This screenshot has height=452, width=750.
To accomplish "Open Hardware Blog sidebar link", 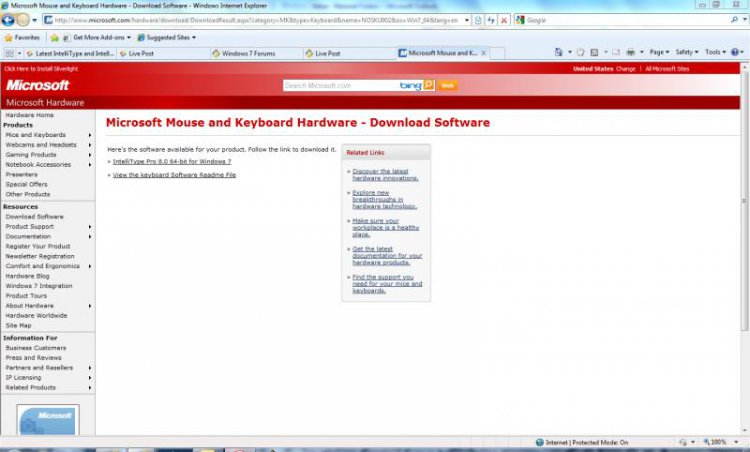I will (x=27, y=276).
